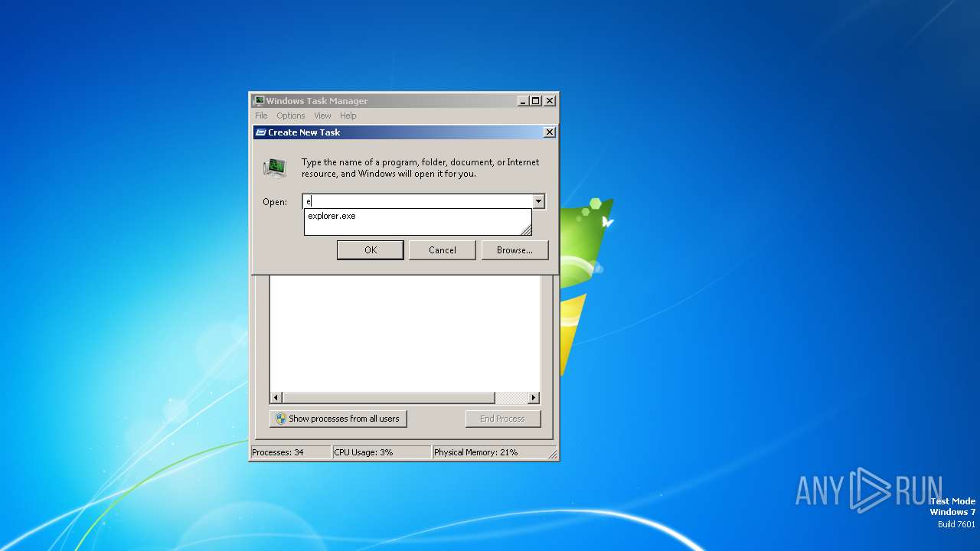Viewport: 980px width, 551px height.
Task: Open the Options menu
Action: pos(291,116)
